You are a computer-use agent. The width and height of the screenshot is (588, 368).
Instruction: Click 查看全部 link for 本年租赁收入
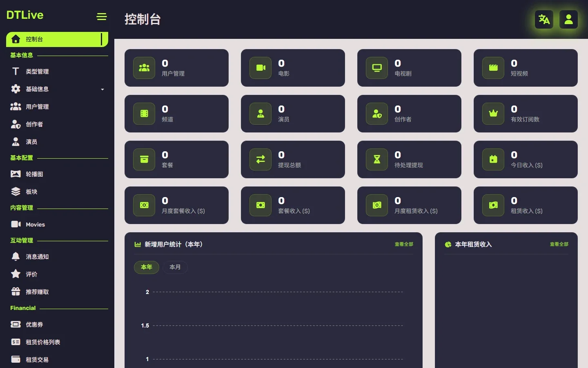click(559, 244)
